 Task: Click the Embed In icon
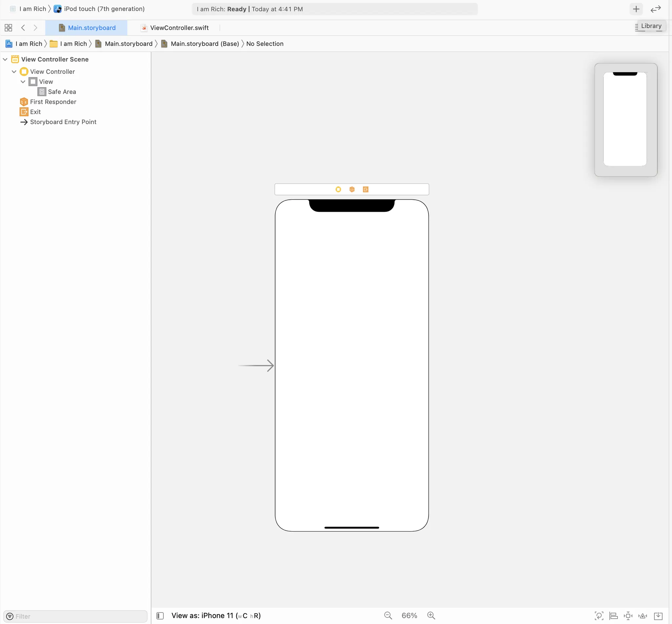[658, 616]
